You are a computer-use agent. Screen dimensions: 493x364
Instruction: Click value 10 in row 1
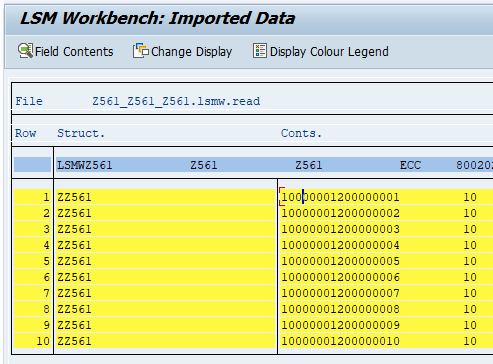pos(470,197)
